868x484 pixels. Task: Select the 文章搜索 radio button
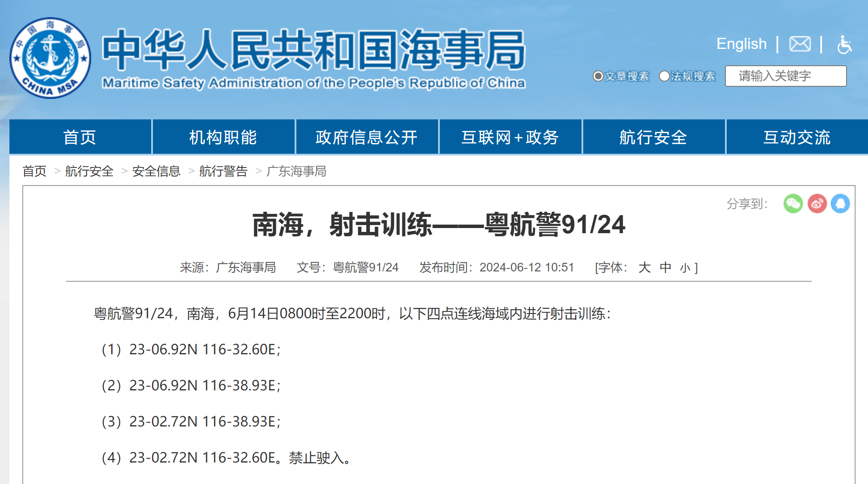pos(598,76)
